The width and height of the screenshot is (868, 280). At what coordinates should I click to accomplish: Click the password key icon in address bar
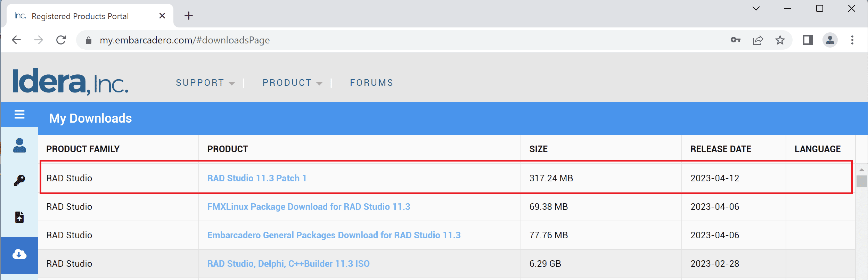click(x=735, y=40)
